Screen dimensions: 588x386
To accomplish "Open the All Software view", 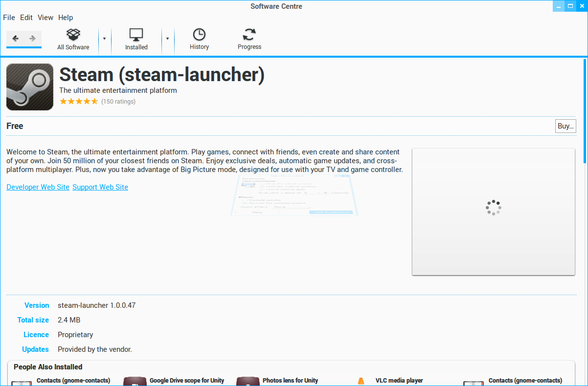I will (x=73, y=40).
